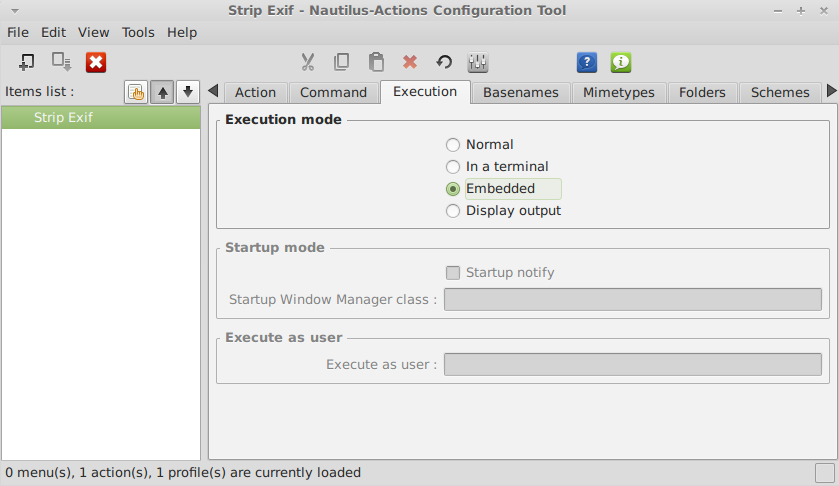Click the scissors cut icon
The width and height of the screenshot is (839, 486).
coord(308,62)
